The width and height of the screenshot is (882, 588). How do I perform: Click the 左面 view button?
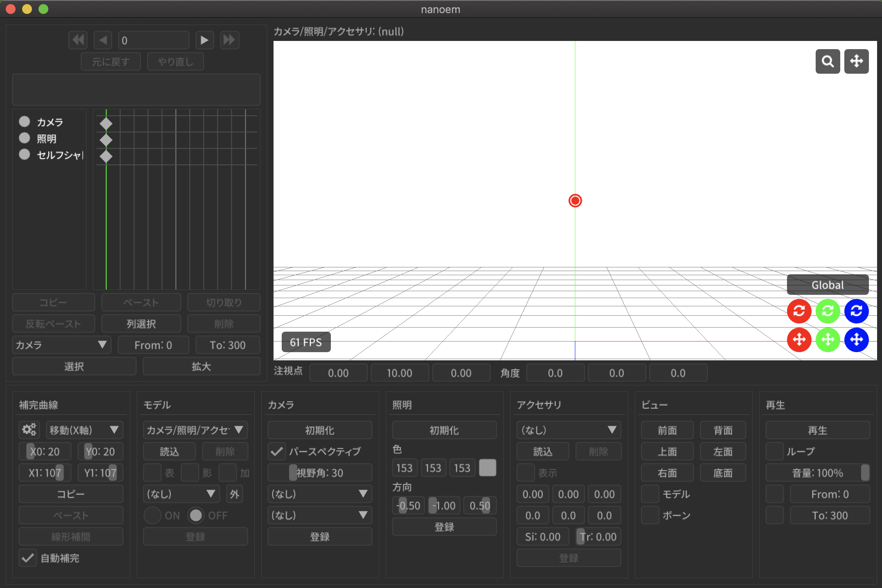click(x=723, y=451)
